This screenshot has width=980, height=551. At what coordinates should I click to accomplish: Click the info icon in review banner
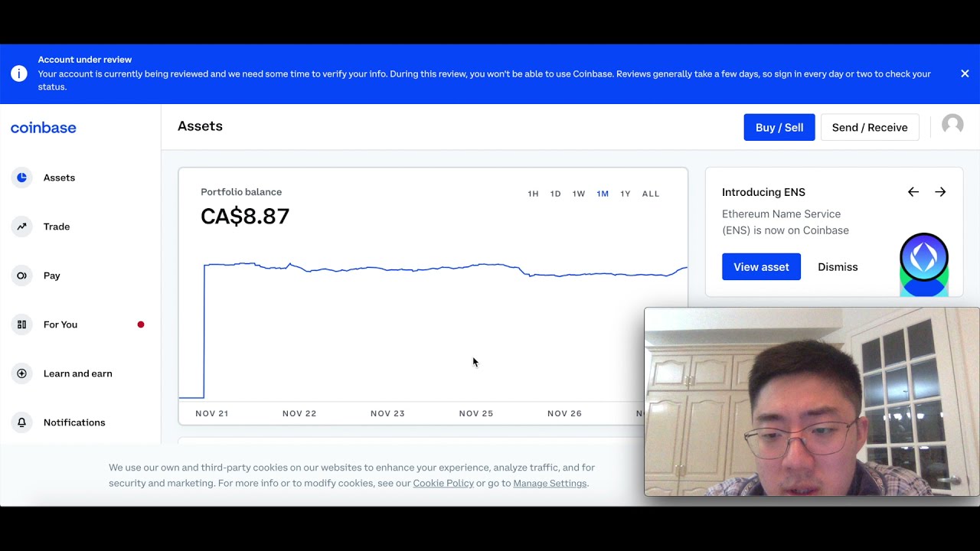19,73
